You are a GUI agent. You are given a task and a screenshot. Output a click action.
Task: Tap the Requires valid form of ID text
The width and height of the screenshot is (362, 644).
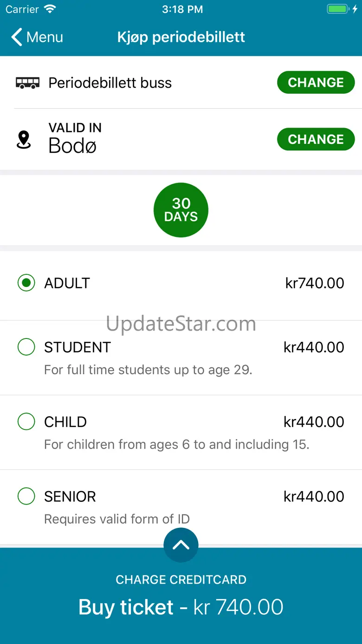click(117, 519)
